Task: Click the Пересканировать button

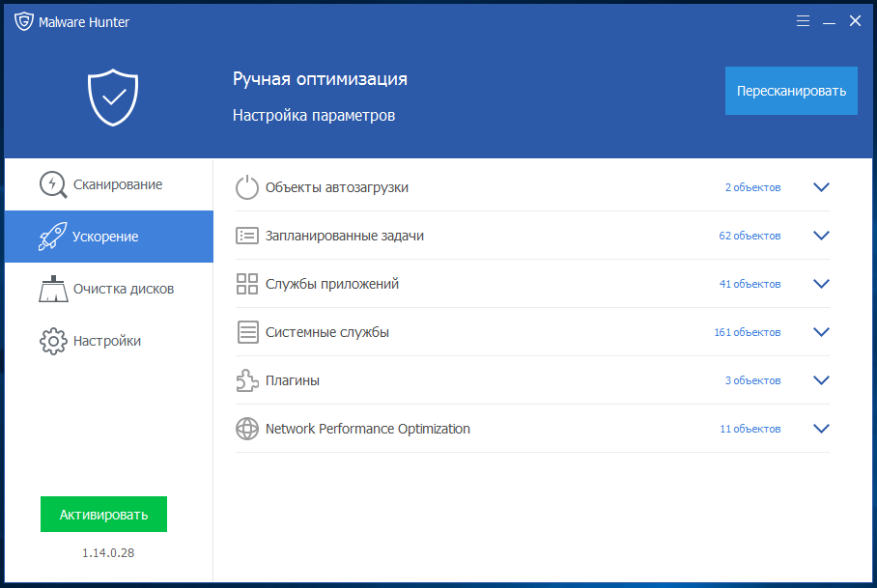Action: click(x=791, y=91)
